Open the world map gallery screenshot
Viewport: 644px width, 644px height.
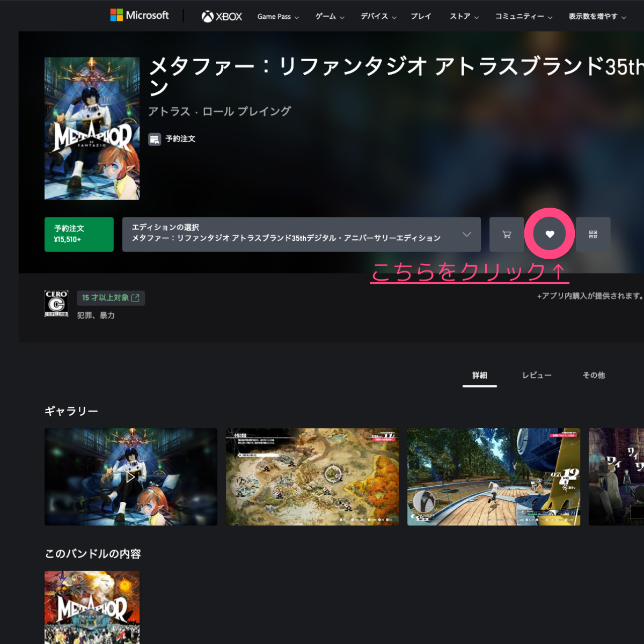click(x=312, y=477)
